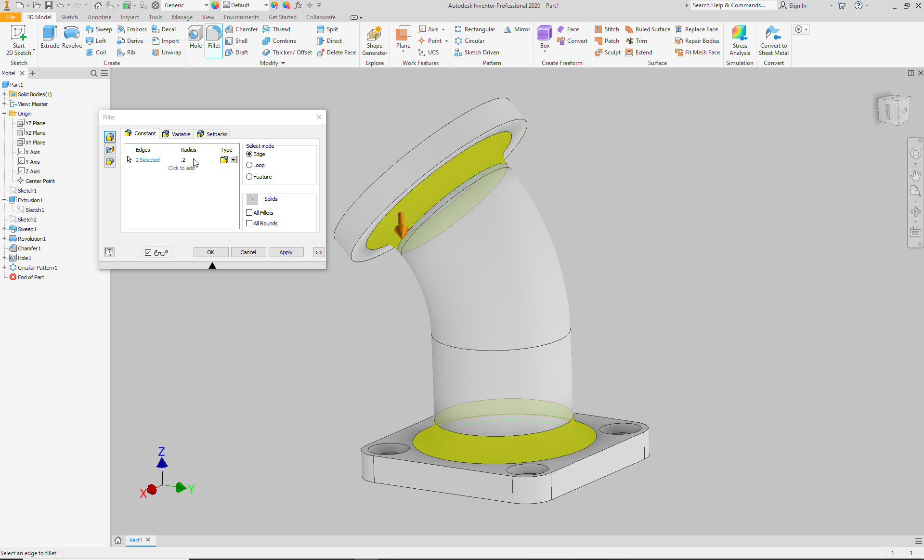The image size is (924, 560).
Task: Click 'Click to add' edge set row
Action: click(x=182, y=168)
